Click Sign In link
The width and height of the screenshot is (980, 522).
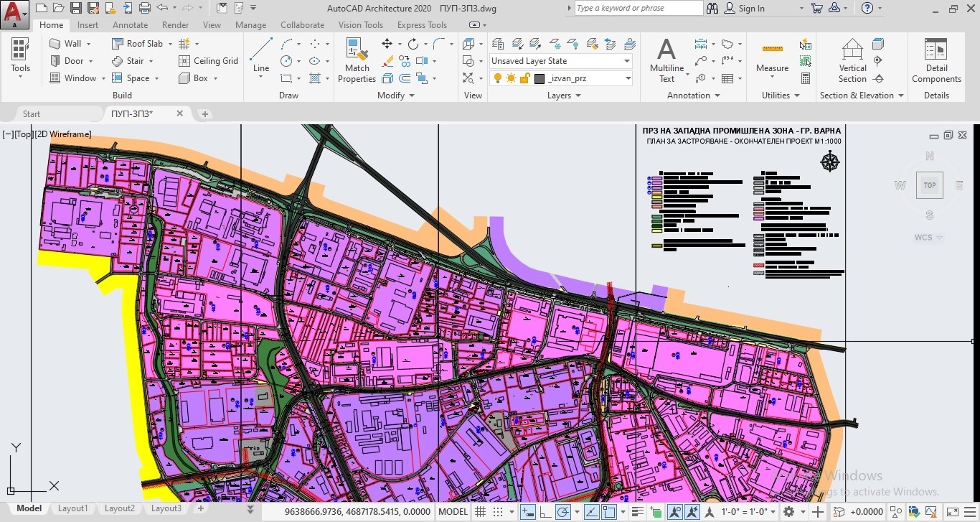pyautogui.click(x=751, y=9)
